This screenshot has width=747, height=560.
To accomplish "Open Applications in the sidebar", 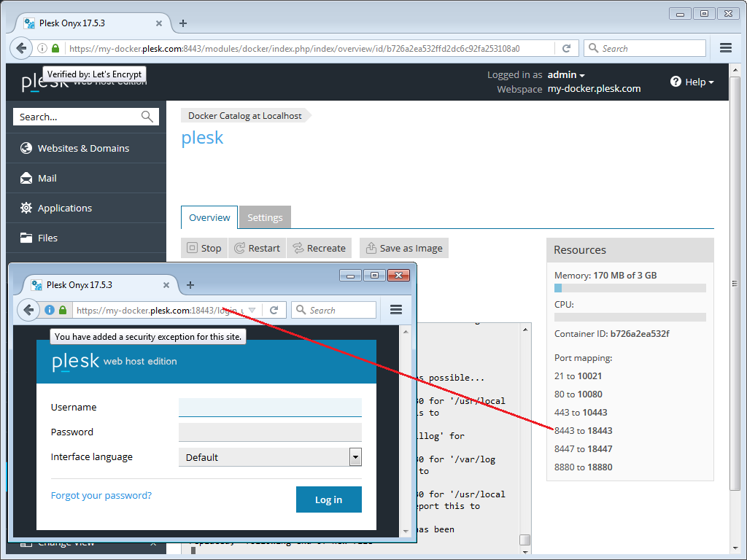I will click(86, 208).
